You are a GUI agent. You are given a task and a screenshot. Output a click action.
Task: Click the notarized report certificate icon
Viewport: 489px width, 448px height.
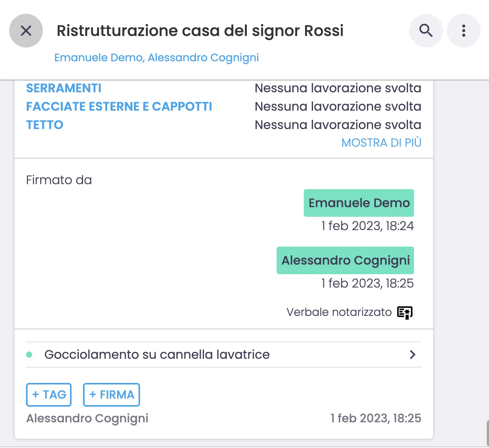(x=405, y=312)
